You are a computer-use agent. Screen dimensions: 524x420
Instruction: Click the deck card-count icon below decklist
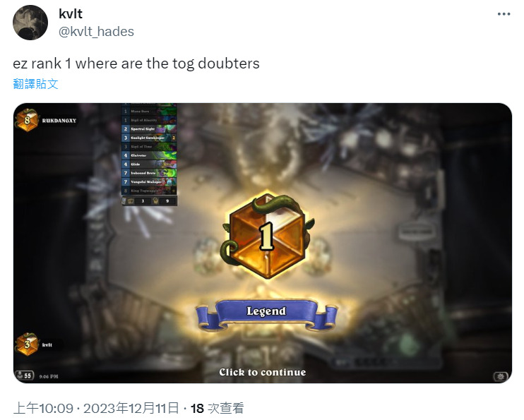click(130, 200)
